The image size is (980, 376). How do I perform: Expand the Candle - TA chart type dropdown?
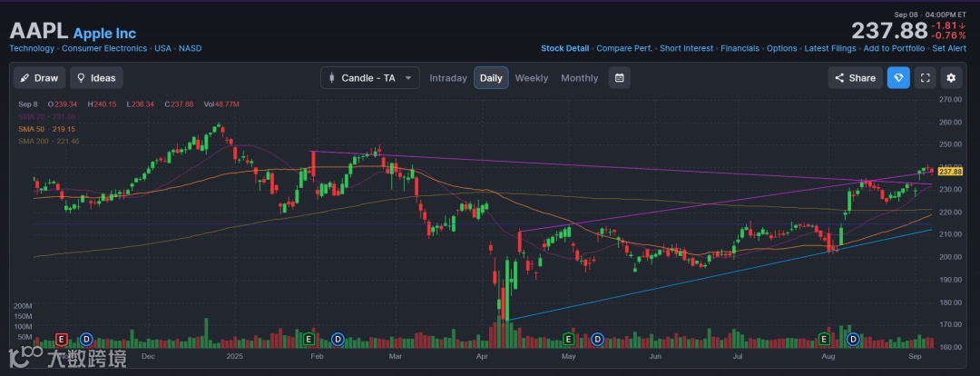tap(370, 77)
